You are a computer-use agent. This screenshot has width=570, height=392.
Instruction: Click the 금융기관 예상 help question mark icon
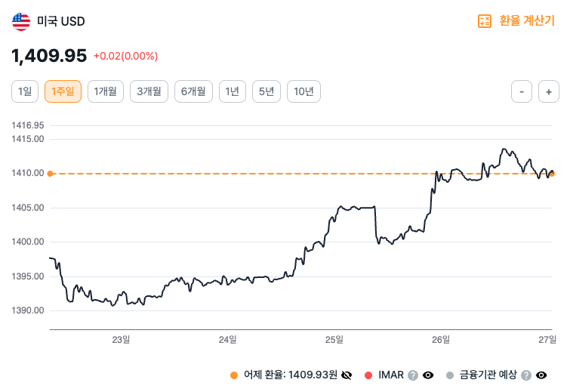(526, 375)
